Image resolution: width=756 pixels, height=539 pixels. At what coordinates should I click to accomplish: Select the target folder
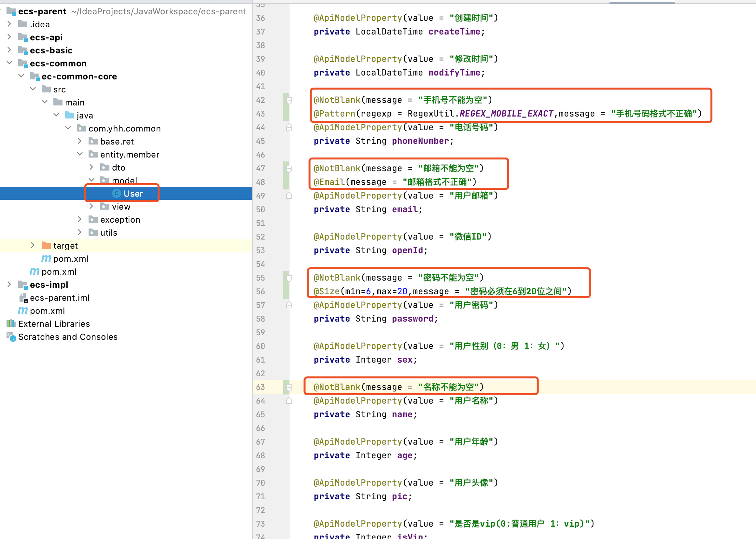66,246
